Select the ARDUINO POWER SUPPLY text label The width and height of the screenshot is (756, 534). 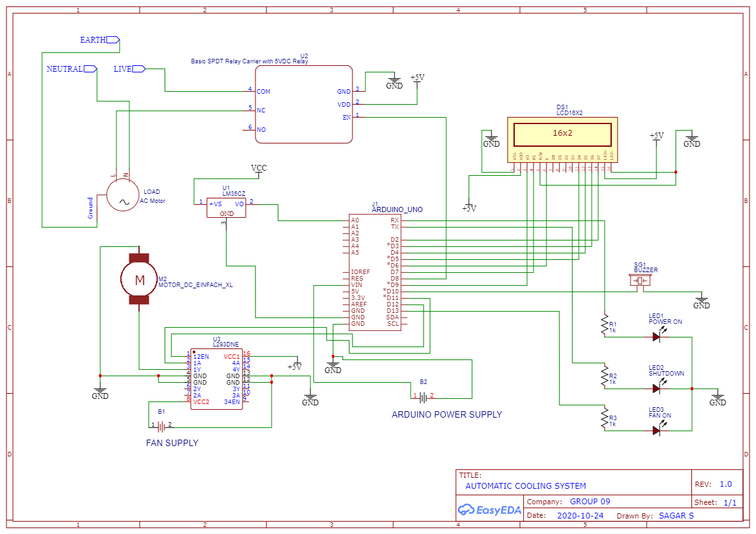[x=446, y=414]
